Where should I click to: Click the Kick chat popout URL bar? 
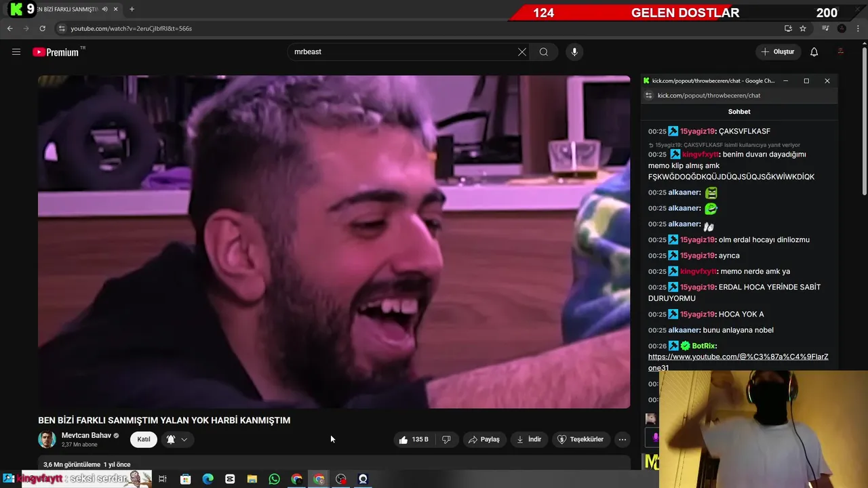click(739, 96)
